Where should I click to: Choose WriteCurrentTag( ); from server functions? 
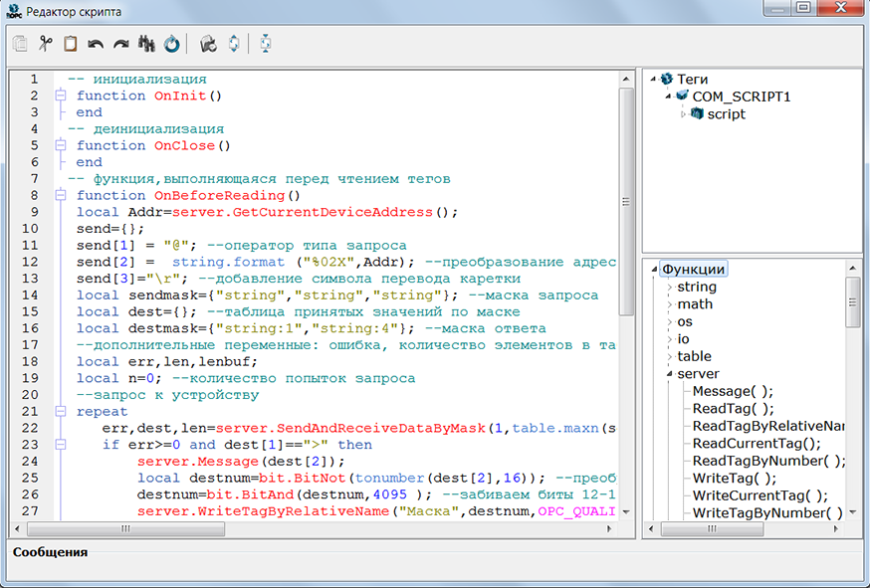pyautogui.click(x=760, y=494)
